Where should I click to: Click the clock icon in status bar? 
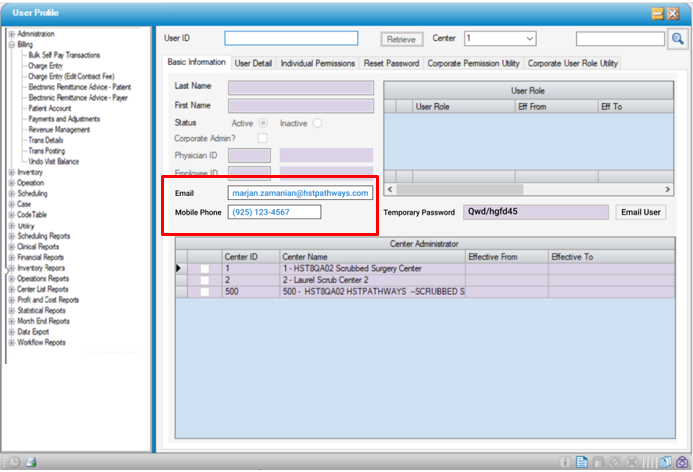pyautogui.click(x=13, y=462)
